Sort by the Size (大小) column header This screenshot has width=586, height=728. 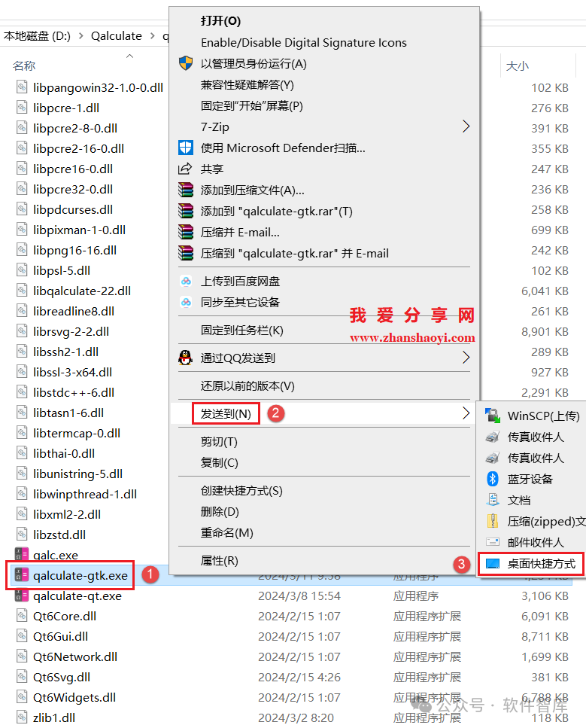[x=517, y=66]
